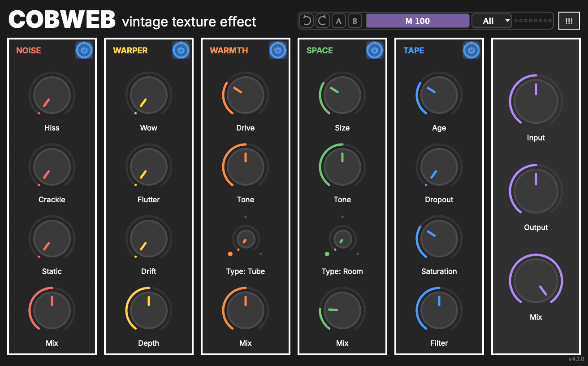Image resolution: width=588 pixels, height=366 pixels.
Task: Click the Dropout knob
Action: point(439,167)
